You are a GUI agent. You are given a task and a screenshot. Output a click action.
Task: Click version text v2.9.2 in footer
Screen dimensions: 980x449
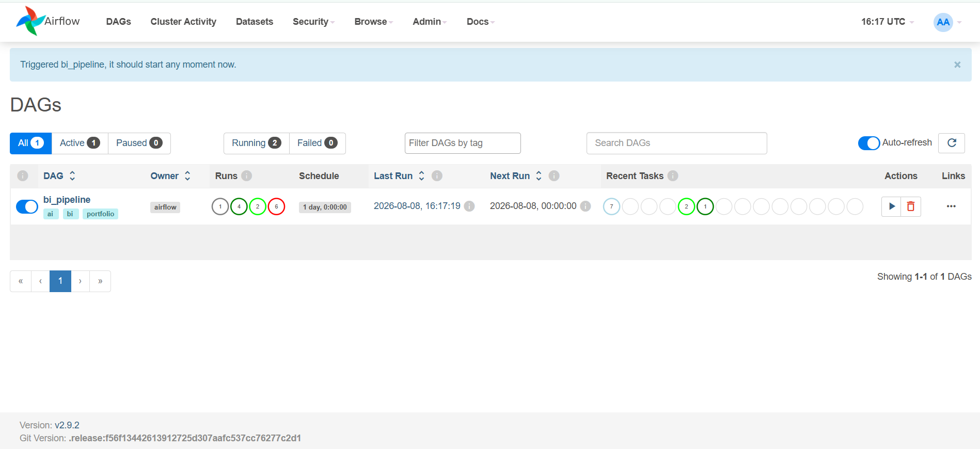(x=67, y=425)
